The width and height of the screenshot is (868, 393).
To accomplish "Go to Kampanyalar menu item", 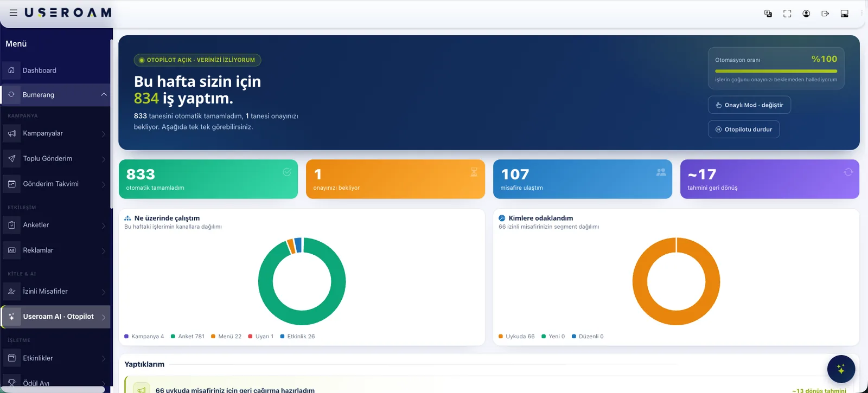I will click(55, 133).
